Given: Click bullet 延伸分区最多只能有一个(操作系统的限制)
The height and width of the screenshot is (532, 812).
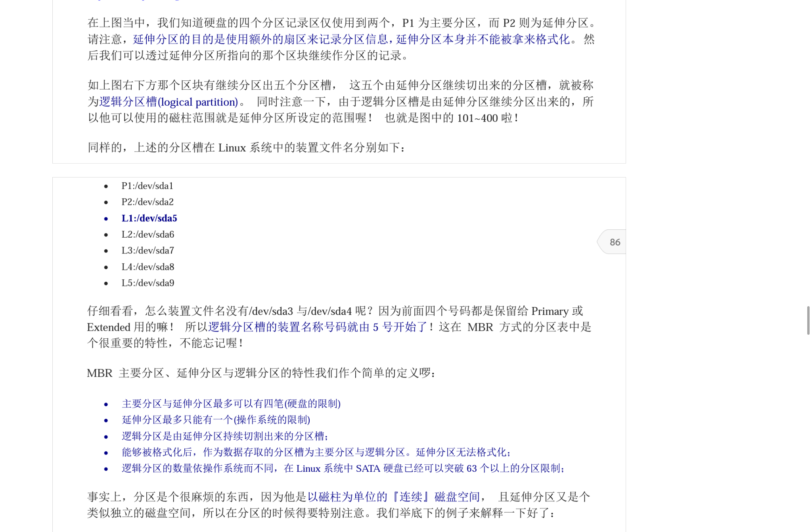Looking at the screenshot, I should coord(216,420).
